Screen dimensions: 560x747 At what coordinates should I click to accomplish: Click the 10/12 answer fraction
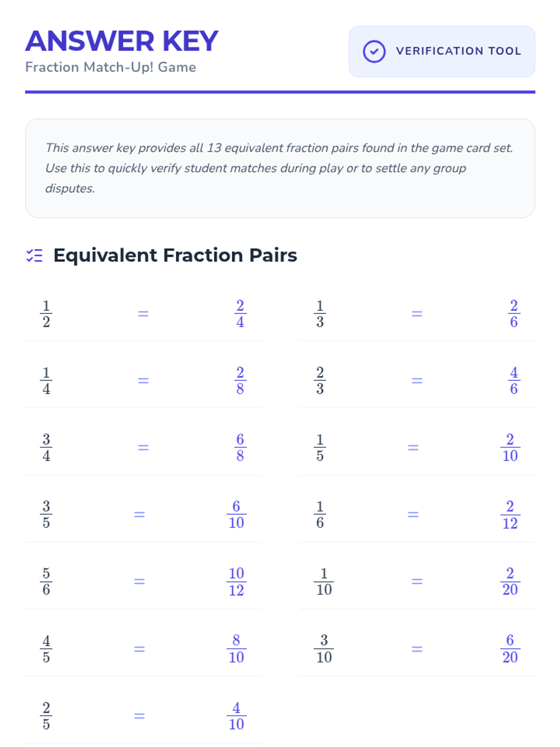coord(236,582)
